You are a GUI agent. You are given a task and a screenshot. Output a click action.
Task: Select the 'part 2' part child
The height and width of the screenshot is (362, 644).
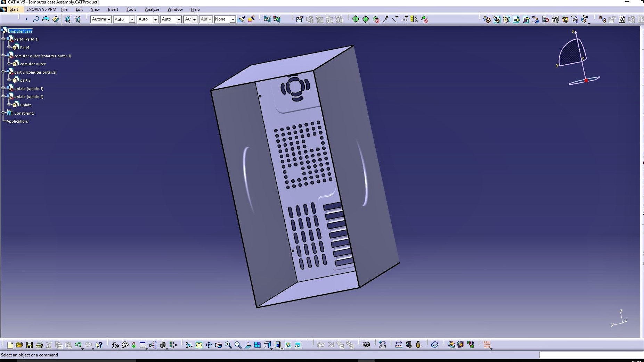pos(25,80)
